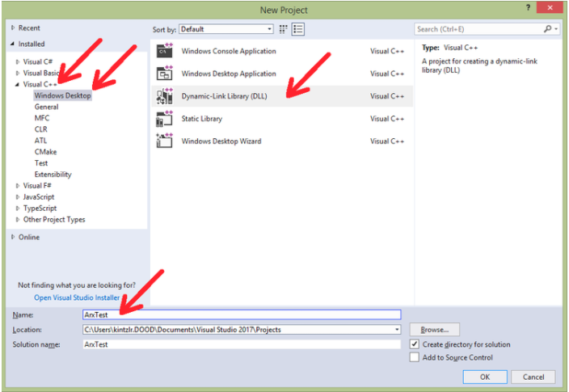The height and width of the screenshot is (392, 569).
Task: Enable Add to Source Control checkbox
Action: click(x=415, y=357)
